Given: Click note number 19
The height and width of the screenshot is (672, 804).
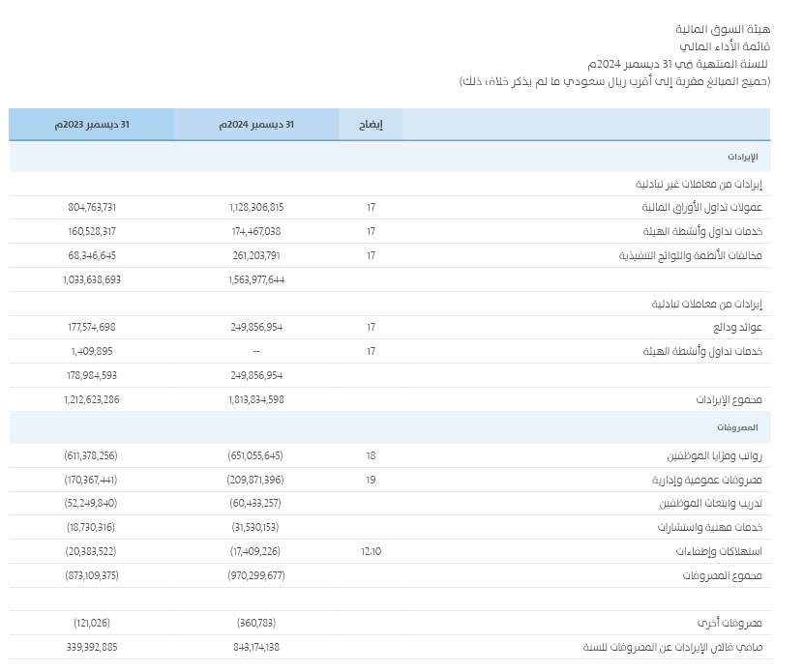Looking at the screenshot, I should point(371,481).
